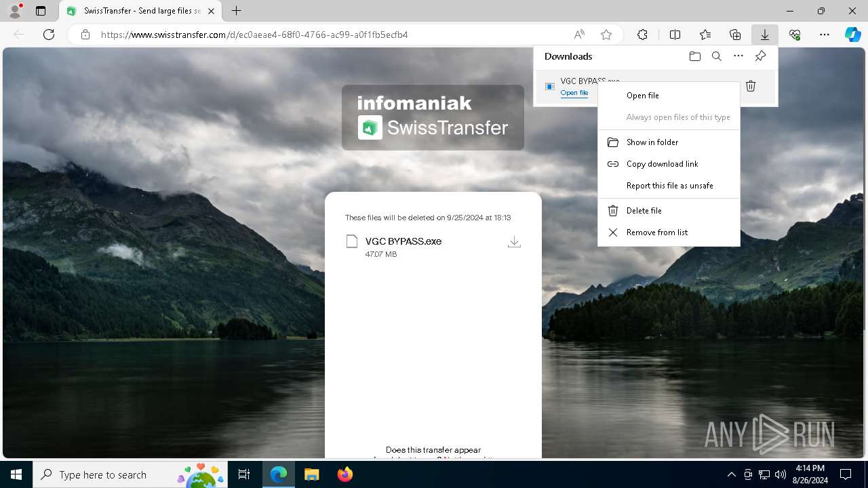Open Downloads folder icon
Image resolution: width=868 pixels, height=488 pixels.
click(694, 56)
